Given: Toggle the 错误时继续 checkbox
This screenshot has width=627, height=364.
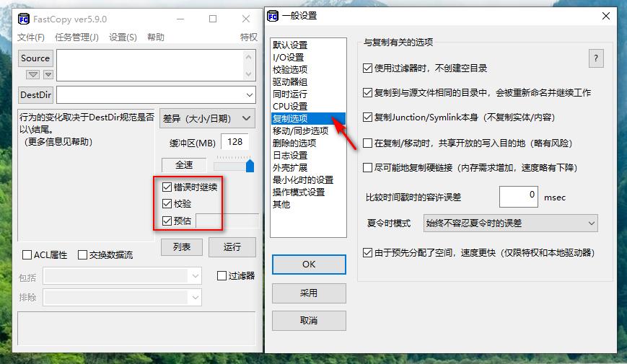Looking at the screenshot, I should tap(167, 187).
